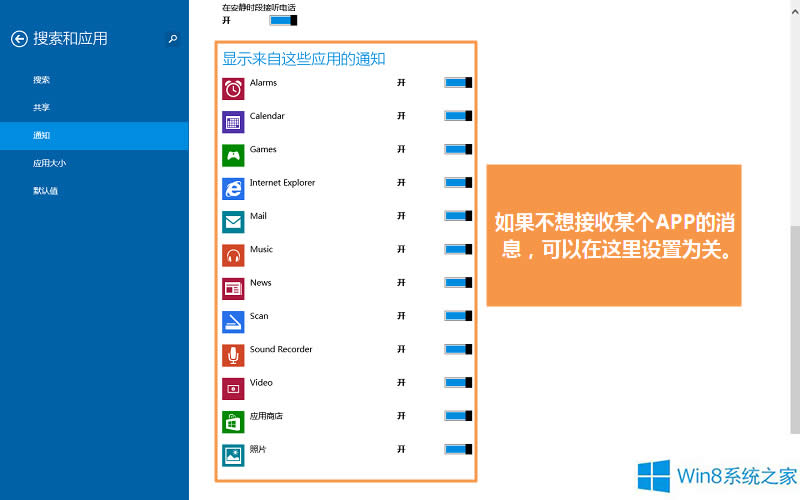Click the vertical scrollbar thumb
This screenshot has width=800, height=500.
tap(795, 329)
